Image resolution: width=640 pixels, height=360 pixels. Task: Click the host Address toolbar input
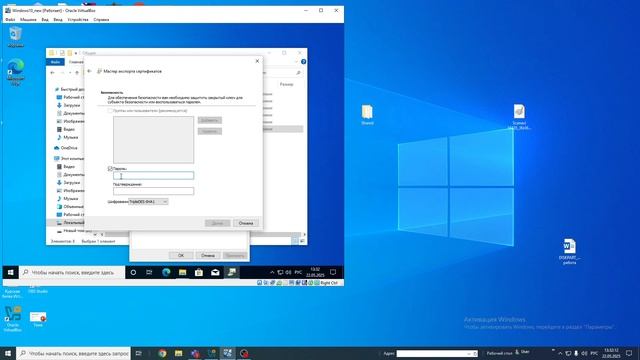[x=432, y=353]
